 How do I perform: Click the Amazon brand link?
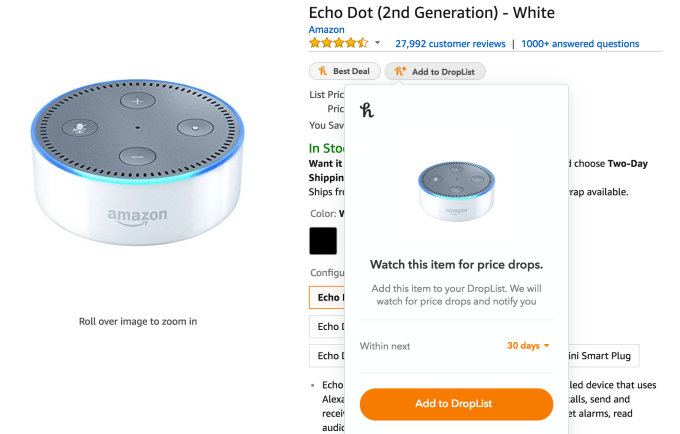326,30
